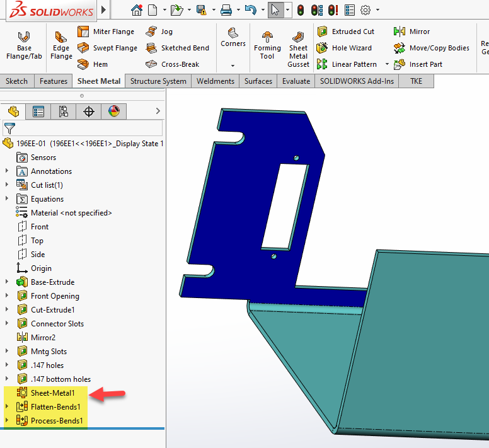The image size is (489, 448).
Task: Choose the Cross-Break tool
Action: click(x=172, y=64)
